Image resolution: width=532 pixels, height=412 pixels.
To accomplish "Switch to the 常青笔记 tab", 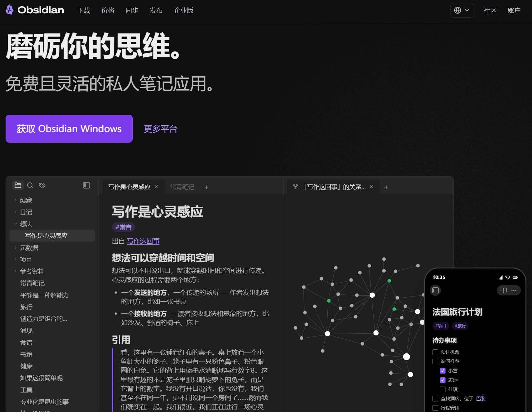I will pyautogui.click(x=182, y=187).
